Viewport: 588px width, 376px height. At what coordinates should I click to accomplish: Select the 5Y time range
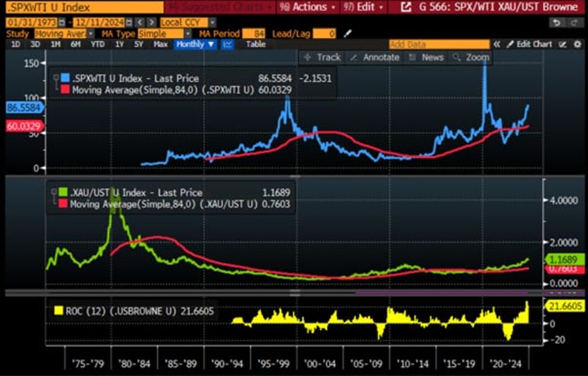[139, 44]
